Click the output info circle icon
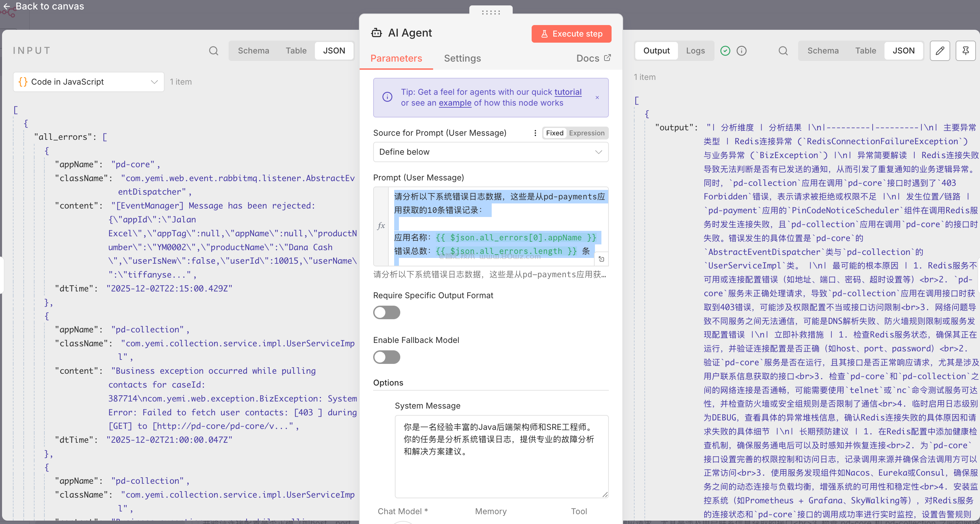Viewport: 980px width, 524px height. click(x=742, y=50)
